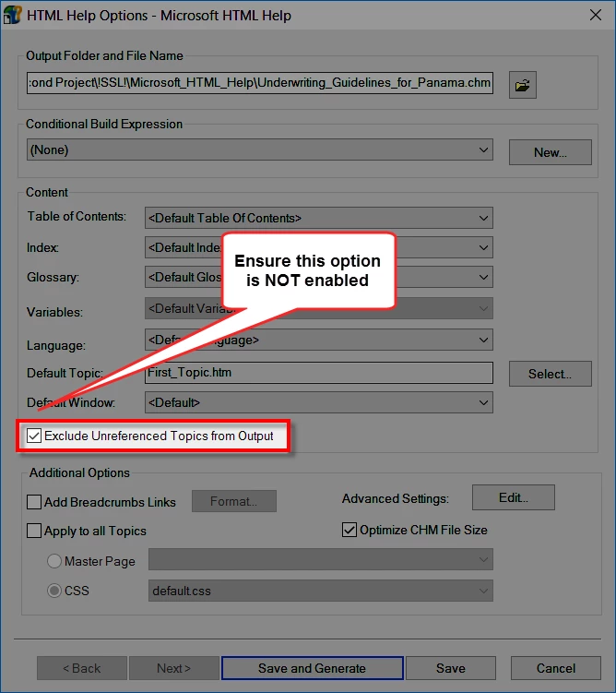
Task: Click the Format... breadcrumbs button
Action: [x=234, y=501]
